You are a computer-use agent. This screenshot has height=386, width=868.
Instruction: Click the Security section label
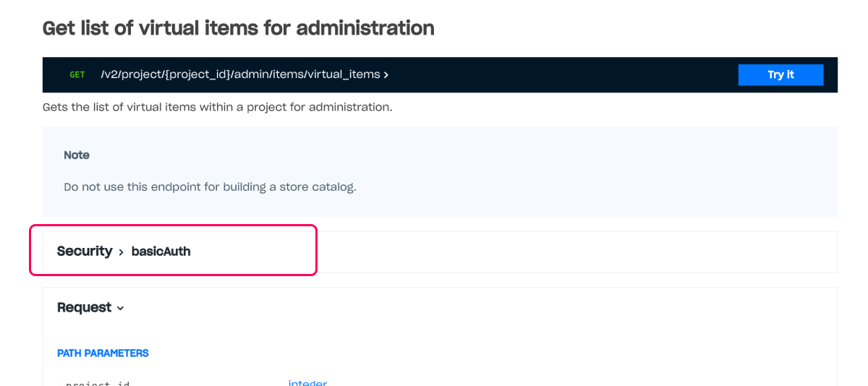point(85,251)
